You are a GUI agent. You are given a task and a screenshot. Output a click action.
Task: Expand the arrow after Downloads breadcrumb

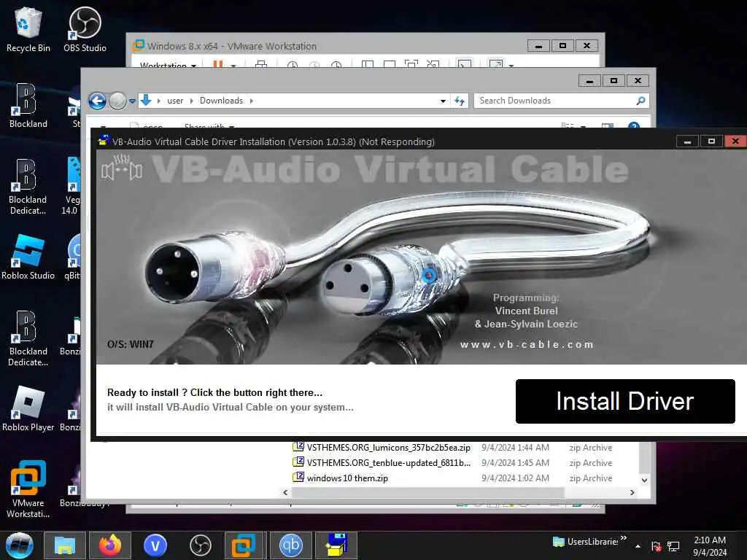(x=252, y=101)
